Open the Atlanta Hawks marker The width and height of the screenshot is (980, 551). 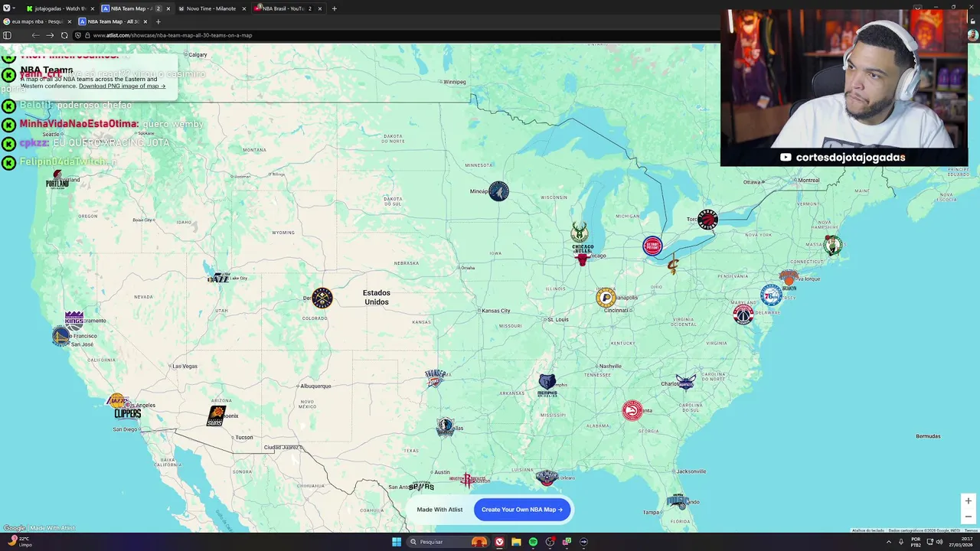pyautogui.click(x=632, y=411)
